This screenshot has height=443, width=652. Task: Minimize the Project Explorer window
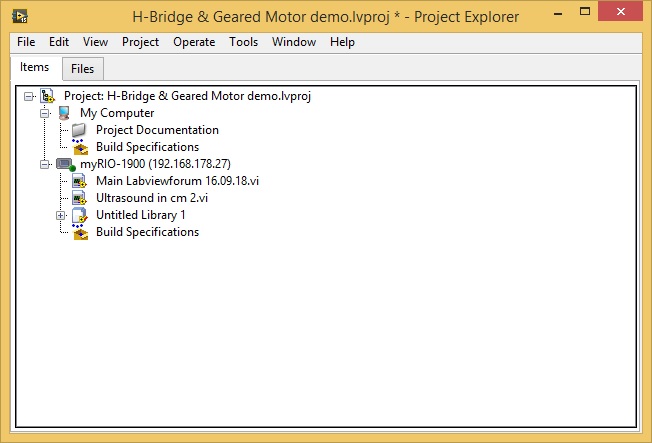[558, 12]
